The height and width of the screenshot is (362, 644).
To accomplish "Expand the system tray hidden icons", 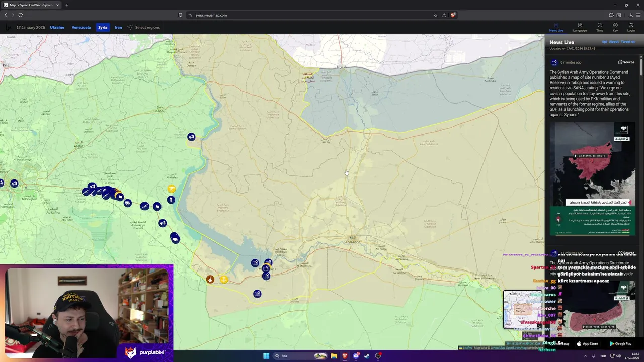I will [x=585, y=356].
